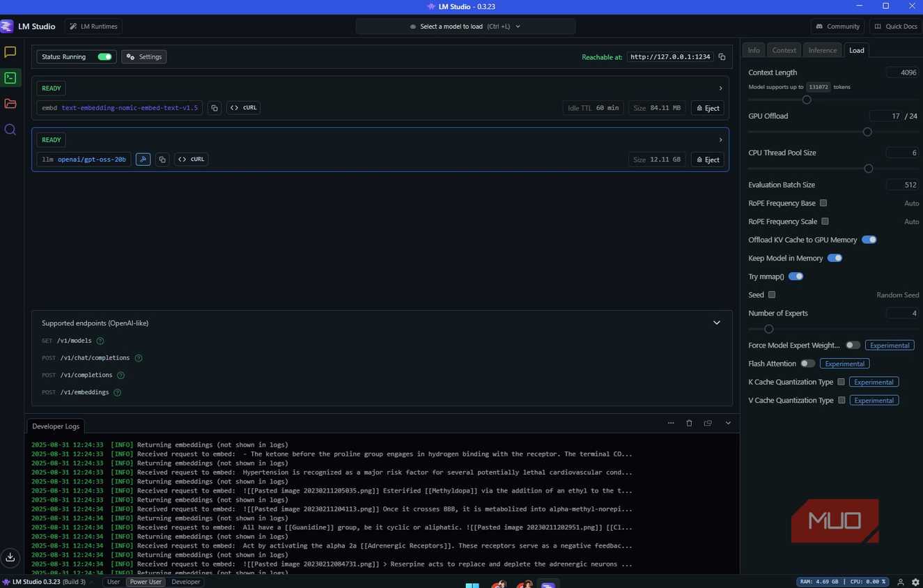Expand the embedding model READY row chevron

[x=720, y=88]
